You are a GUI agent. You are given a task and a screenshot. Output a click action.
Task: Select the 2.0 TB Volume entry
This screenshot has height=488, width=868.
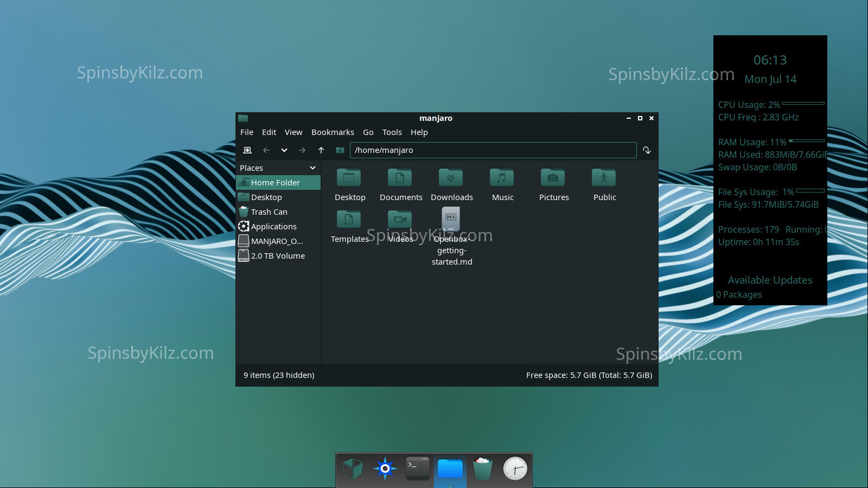tap(278, 256)
